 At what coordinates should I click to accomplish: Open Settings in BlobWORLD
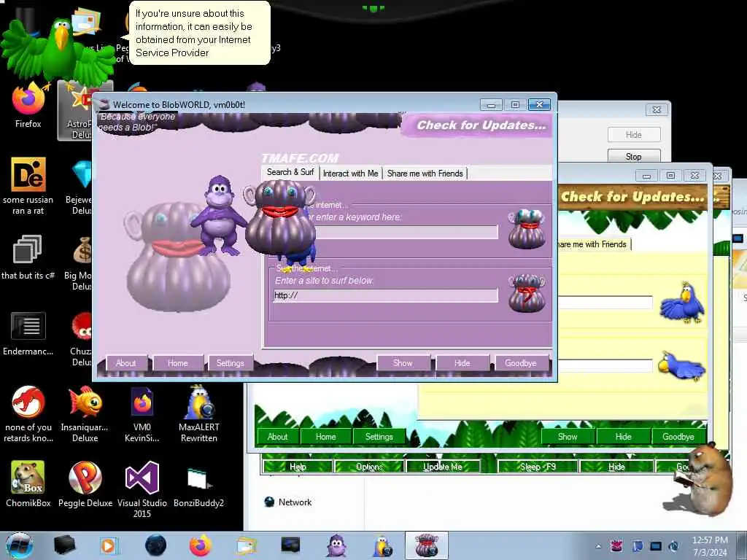point(230,363)
